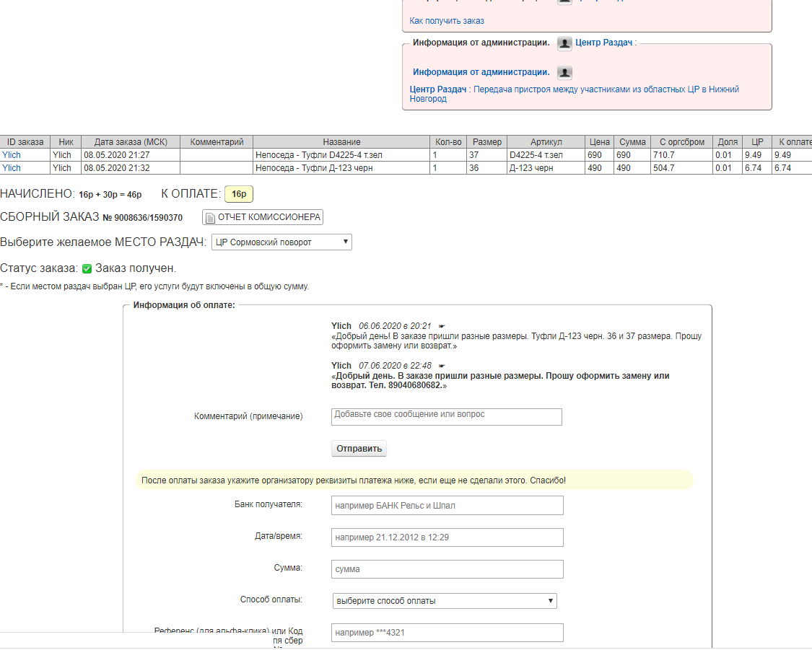This screenshot has height=650, width=812.
Task: Click the pointing hand icon after 06.06.2020 message
Action: [442, 326]
